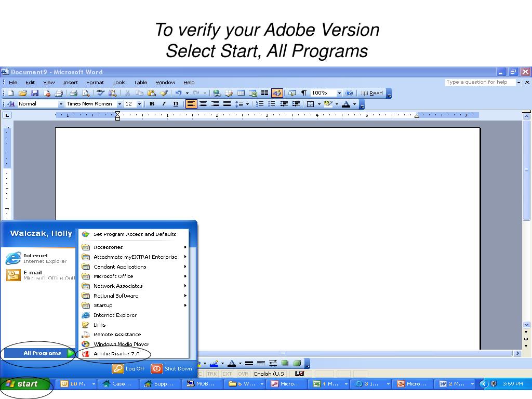532x399 pixels.
Task: Undo the last action
Action: coord(179,93)
